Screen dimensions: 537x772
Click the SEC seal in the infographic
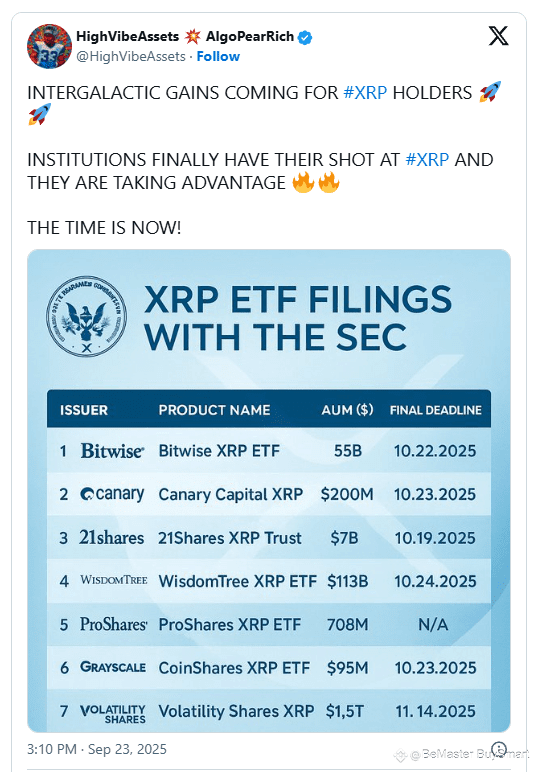tap(86, 316)
